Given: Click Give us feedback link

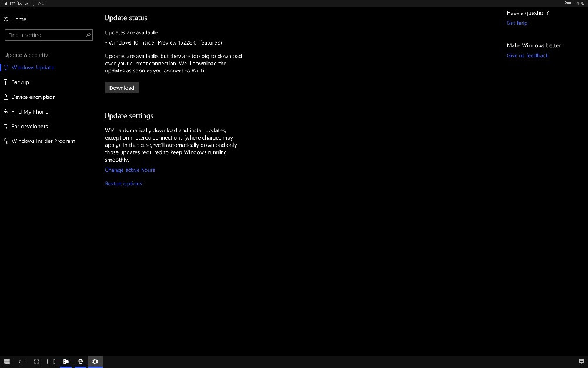Looking at the screenshot, I should [x=527, y=55].
